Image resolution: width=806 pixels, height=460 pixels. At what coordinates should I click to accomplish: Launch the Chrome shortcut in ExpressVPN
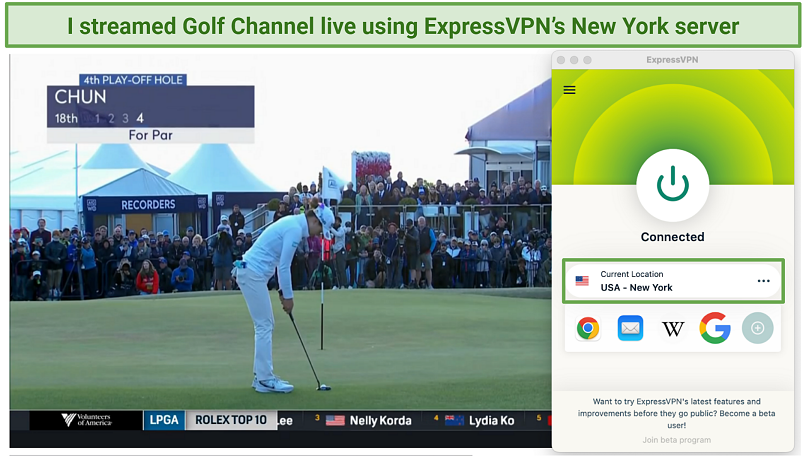(x=588, y=328)
